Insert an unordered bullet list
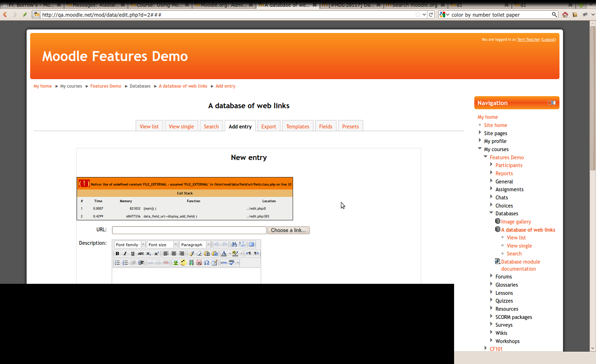Screen dimensions: 596x364 117,263
